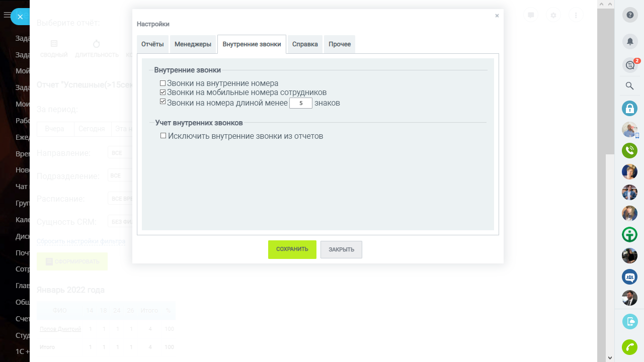Click the teal device sync icon
644x362 pixels.
629,321
